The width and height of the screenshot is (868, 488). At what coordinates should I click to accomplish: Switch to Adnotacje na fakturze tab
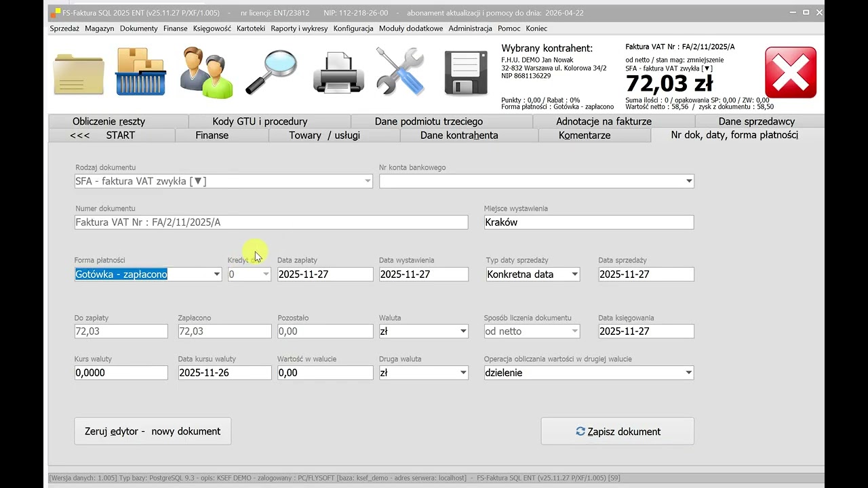coord(614,121)
